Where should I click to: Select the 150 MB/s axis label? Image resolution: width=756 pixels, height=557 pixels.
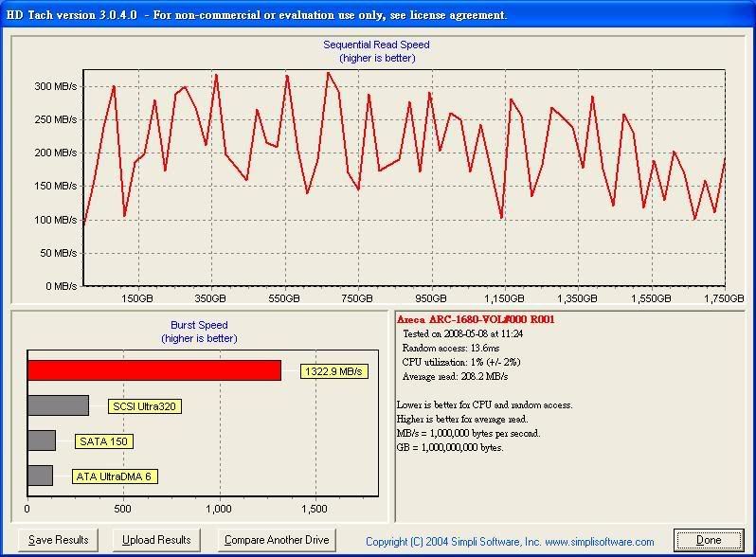[x=56, y=186]
